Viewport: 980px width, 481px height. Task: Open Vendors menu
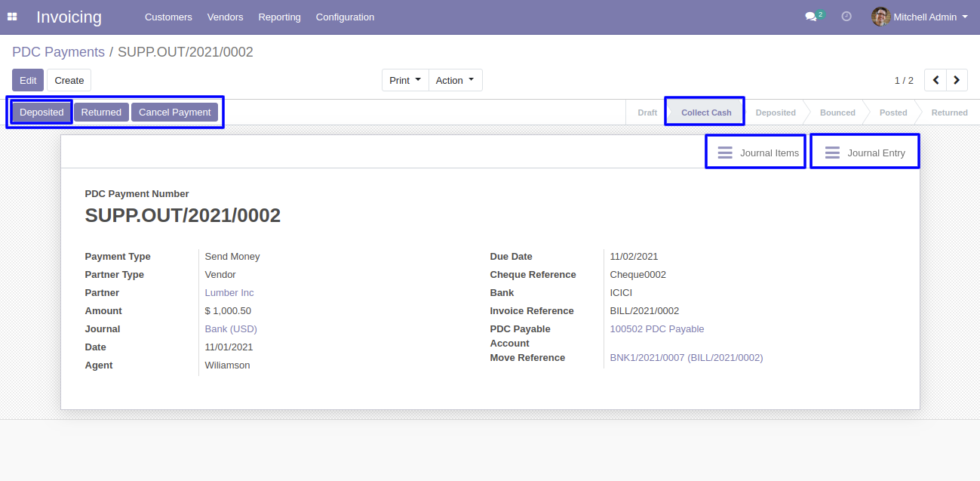[225, 17]
